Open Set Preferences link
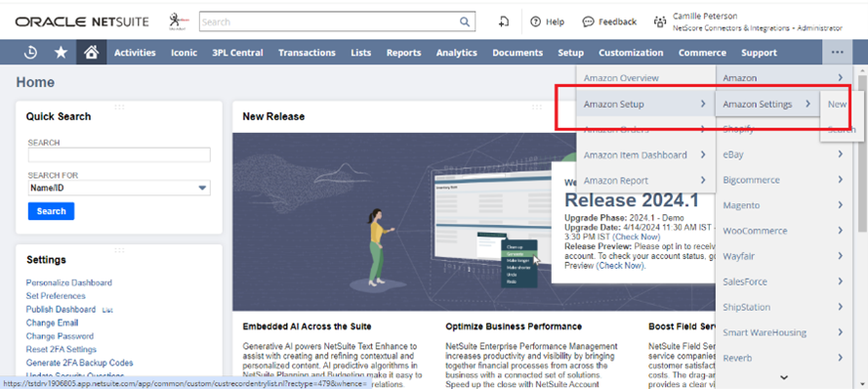Screen dimensions: 868x389 [56, 296]
